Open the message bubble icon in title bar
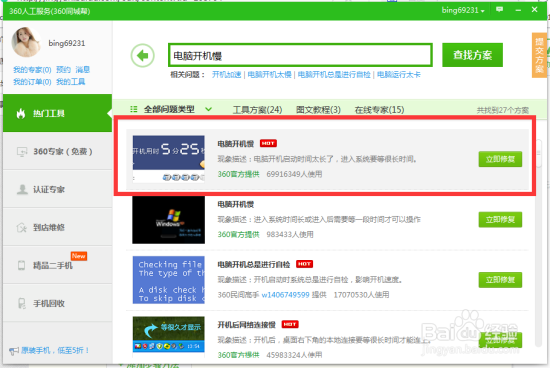 pos(499,9)
